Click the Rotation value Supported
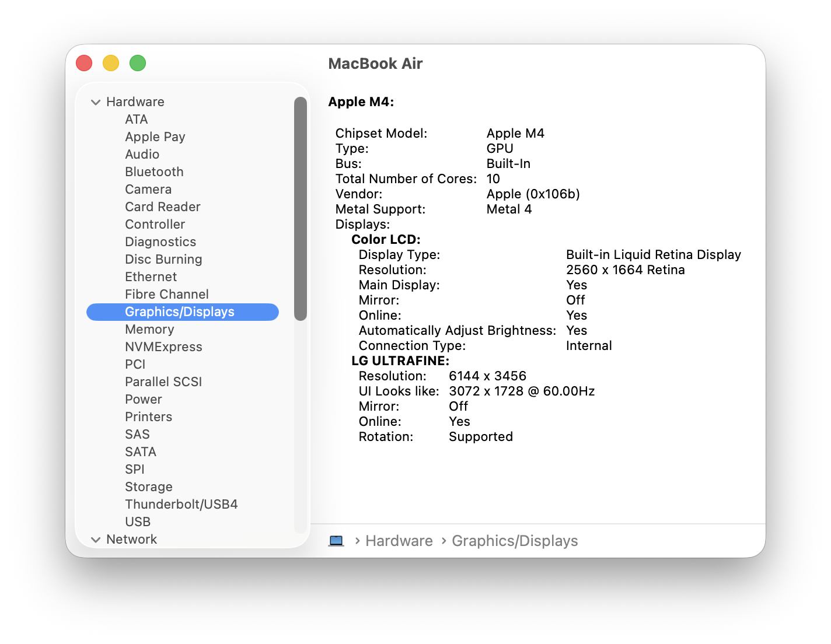Screen dimensions: 831x644 click(481, 436)
